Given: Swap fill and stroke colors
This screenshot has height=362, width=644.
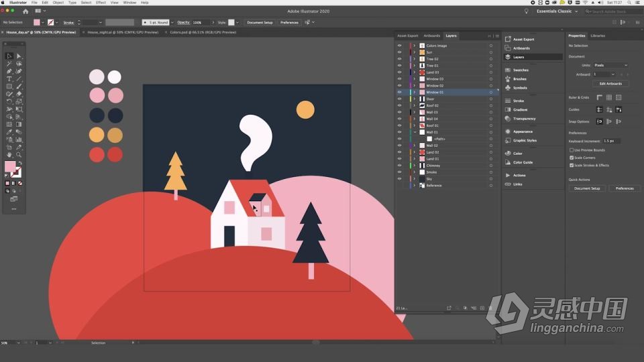Looking at the screenshot, I should (20, 163).
